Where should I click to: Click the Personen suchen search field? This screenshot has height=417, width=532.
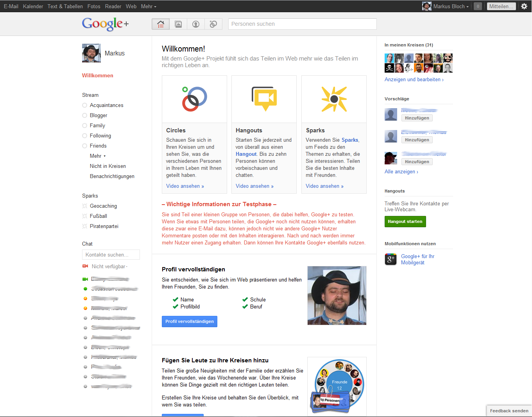coord(303,24)
